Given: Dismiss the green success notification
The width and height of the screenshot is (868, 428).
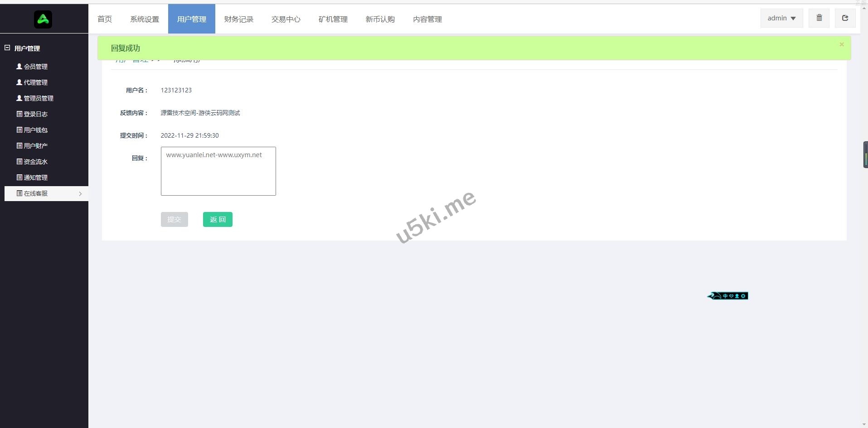Looking at the screenshot, I should (842, 44).
